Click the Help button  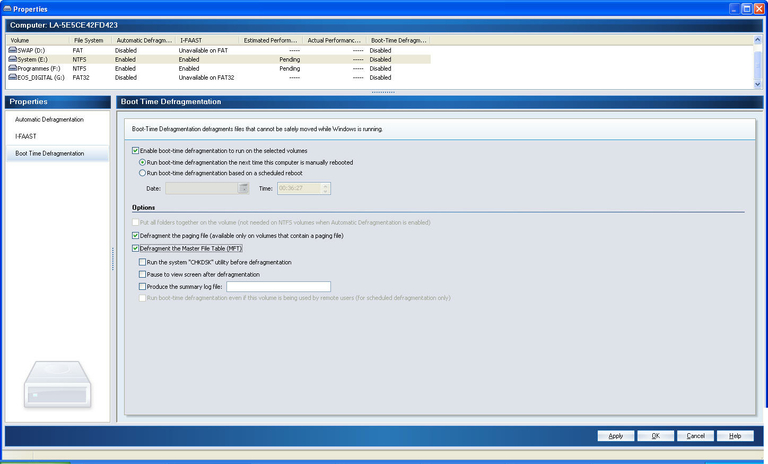coord(735,436)
